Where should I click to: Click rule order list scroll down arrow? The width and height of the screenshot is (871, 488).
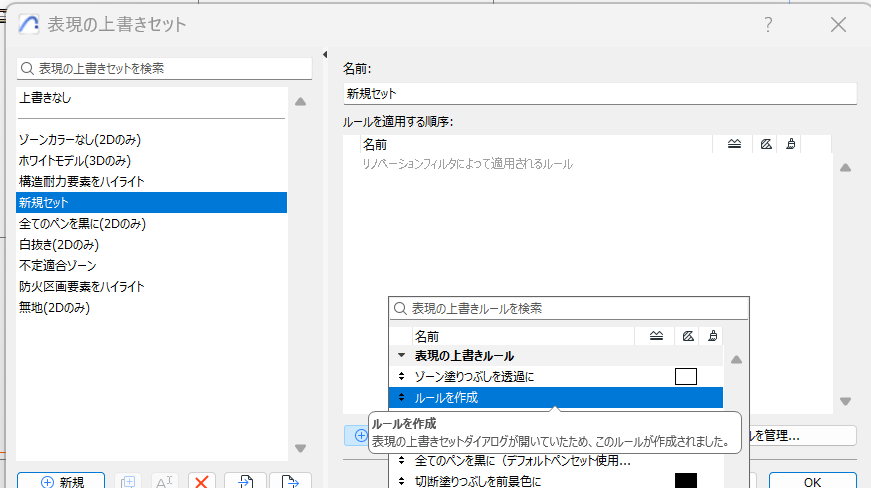[845, 401]
